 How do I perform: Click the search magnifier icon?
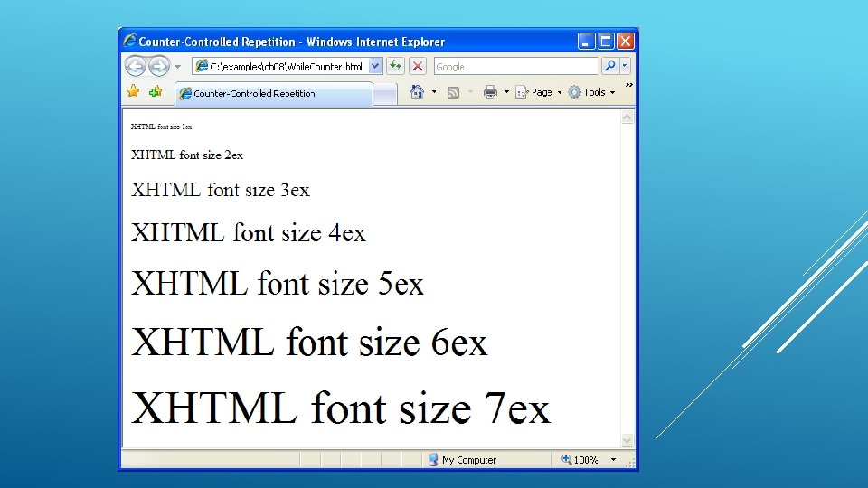tap(610, 66)
